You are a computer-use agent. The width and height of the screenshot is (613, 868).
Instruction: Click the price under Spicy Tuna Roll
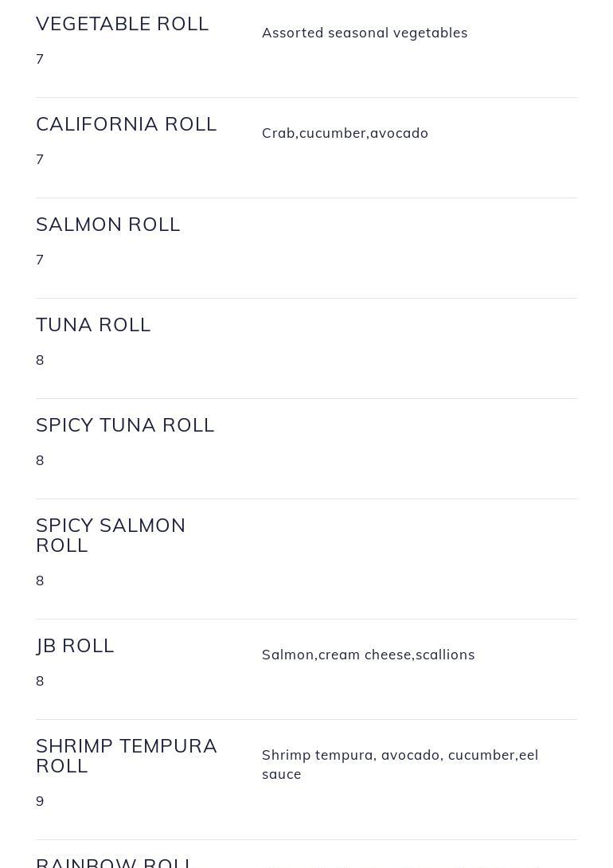[40, 460]
